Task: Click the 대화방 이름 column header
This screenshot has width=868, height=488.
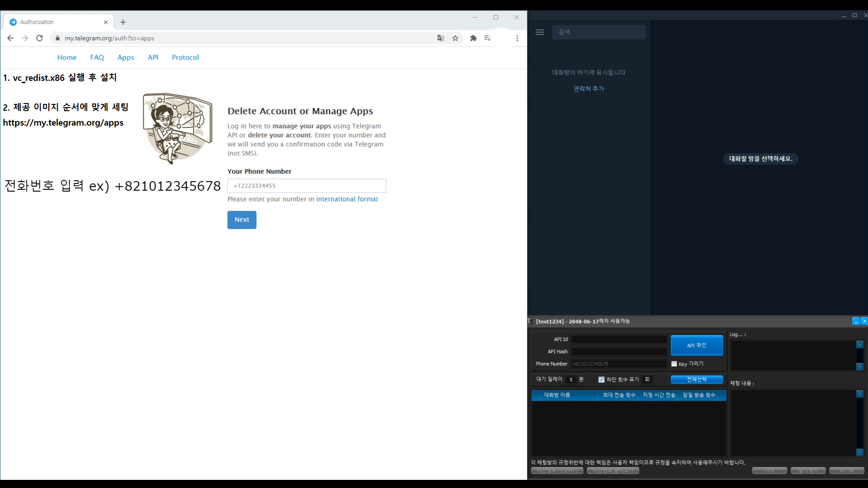Action: (568, 395)
